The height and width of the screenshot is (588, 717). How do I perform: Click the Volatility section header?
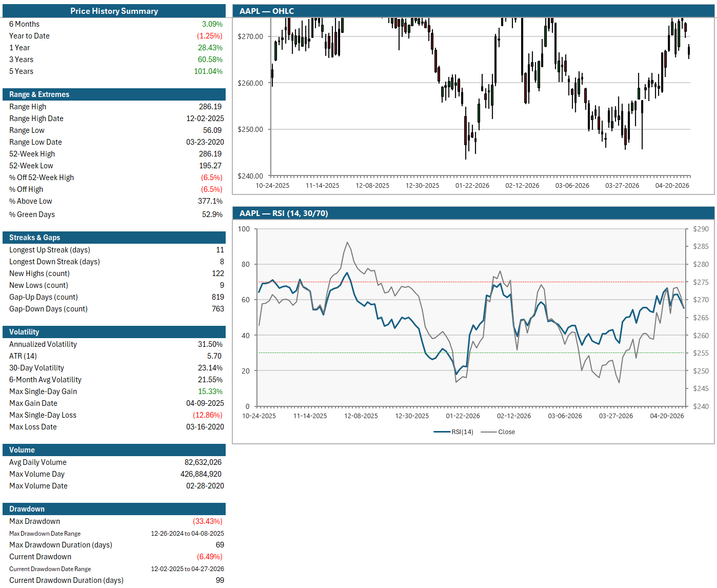pyautogui.click(x=114, y=332)
